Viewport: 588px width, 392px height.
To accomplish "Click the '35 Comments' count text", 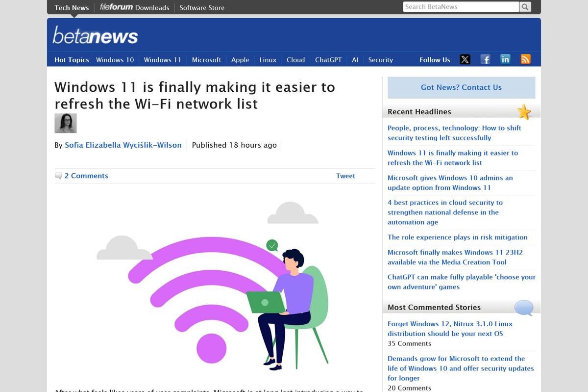I will click(x=410, y=343).
